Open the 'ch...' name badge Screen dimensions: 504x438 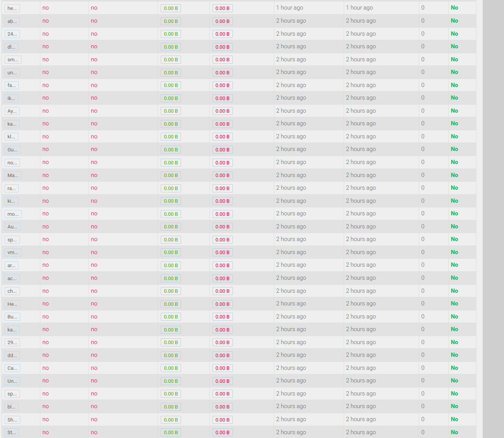coord(12,291)
